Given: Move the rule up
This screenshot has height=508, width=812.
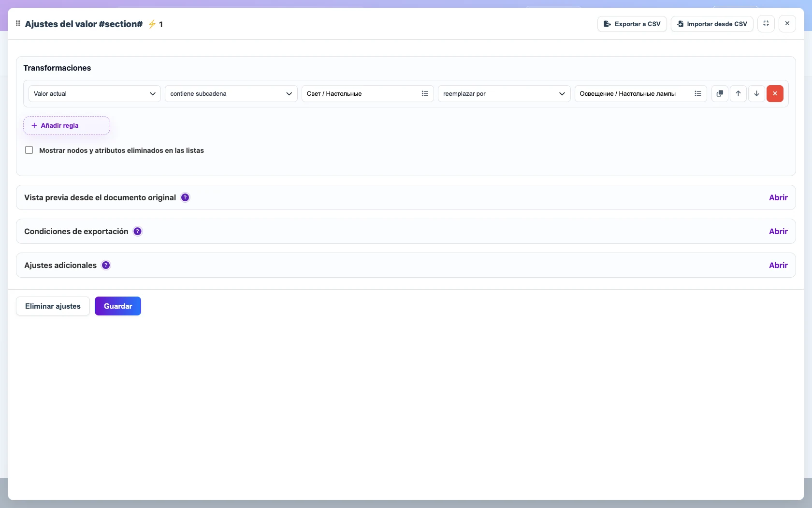Looking at the screenshot, I should [x=738, y=94].
